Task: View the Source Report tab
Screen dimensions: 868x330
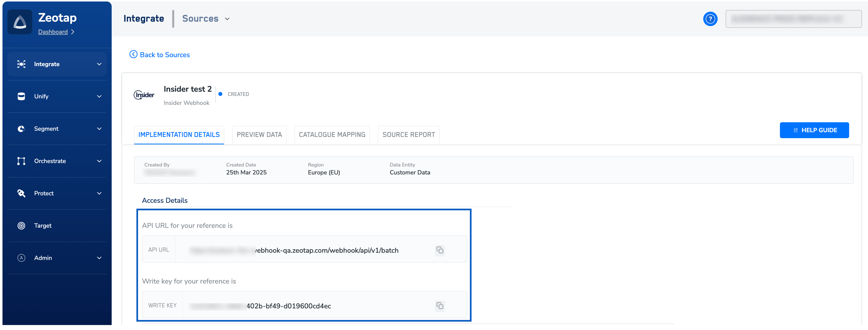Action: click(x=408, y=135)
